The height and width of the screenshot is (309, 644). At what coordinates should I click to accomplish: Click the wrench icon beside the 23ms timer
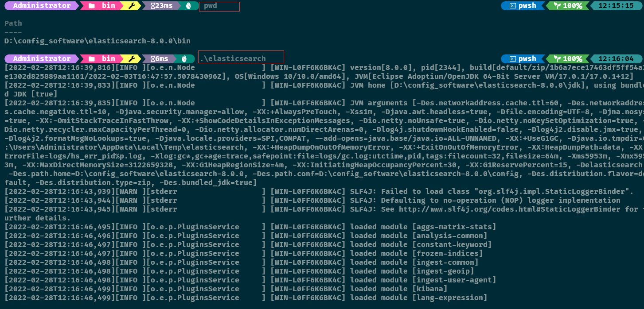tap(132, 6)
